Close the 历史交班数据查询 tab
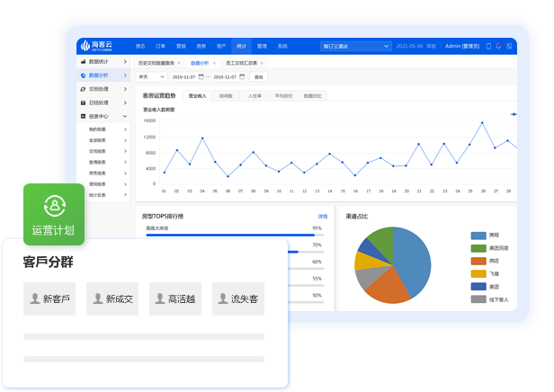 point(179,63)
